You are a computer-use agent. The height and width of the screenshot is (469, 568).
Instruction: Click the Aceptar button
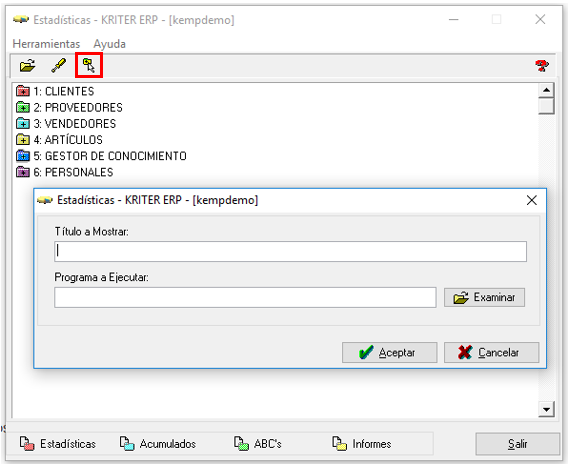389,352
